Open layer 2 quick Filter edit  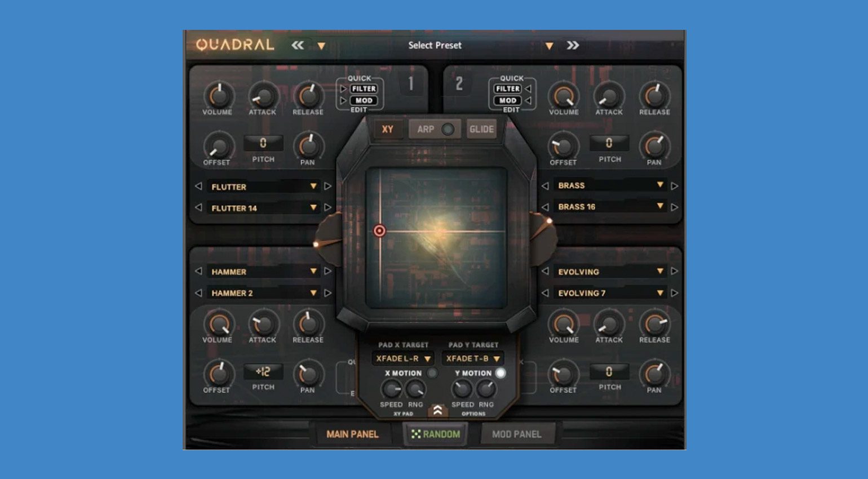[x=508, y=88]
